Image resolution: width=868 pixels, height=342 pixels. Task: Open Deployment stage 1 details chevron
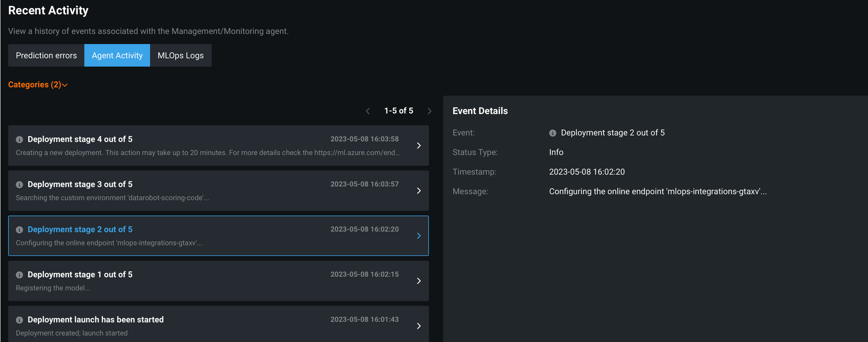coord(419,281)
